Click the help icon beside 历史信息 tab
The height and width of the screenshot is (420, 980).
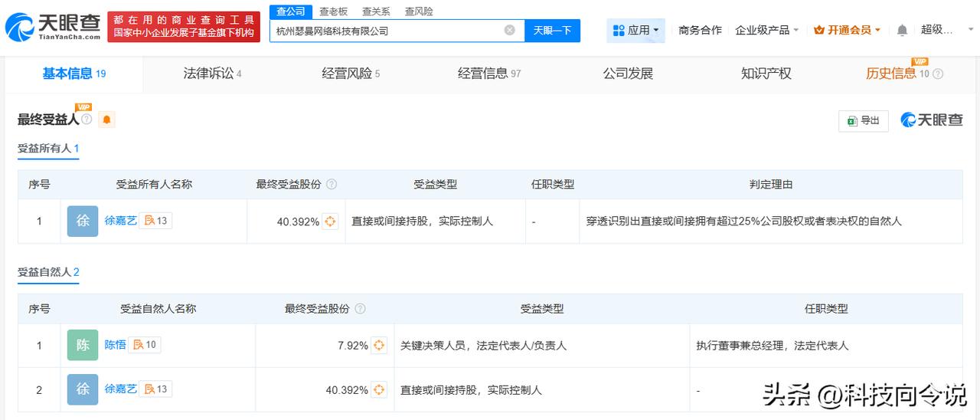(938, 74)
